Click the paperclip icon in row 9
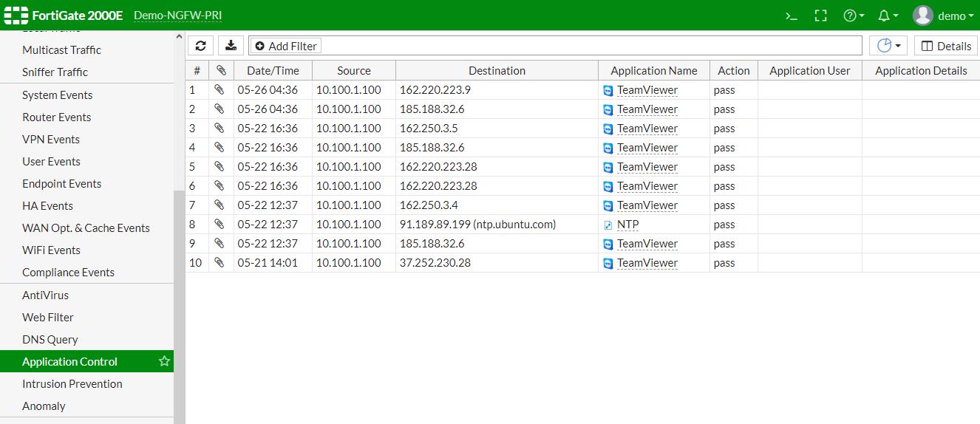980x424 pixels. 219,243
